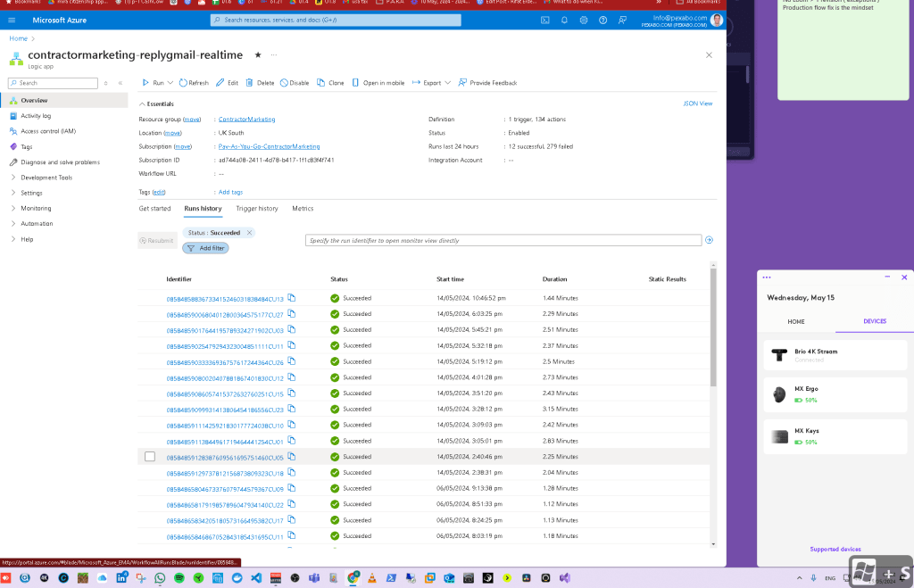Disable the logic app
This screenshot has width=914, height=588.
[x=295, y=83]
